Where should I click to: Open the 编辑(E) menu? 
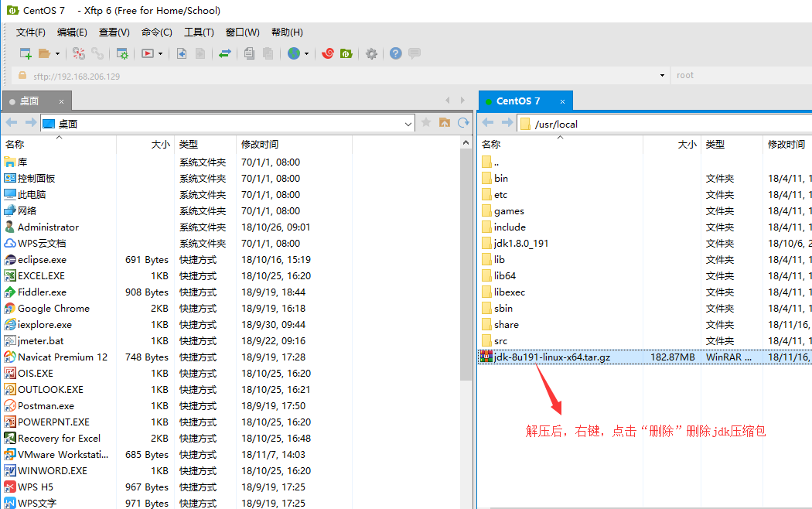72,32
